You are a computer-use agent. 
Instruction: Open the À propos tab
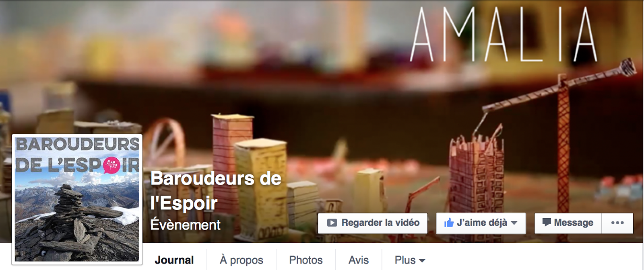coord(242,260)
